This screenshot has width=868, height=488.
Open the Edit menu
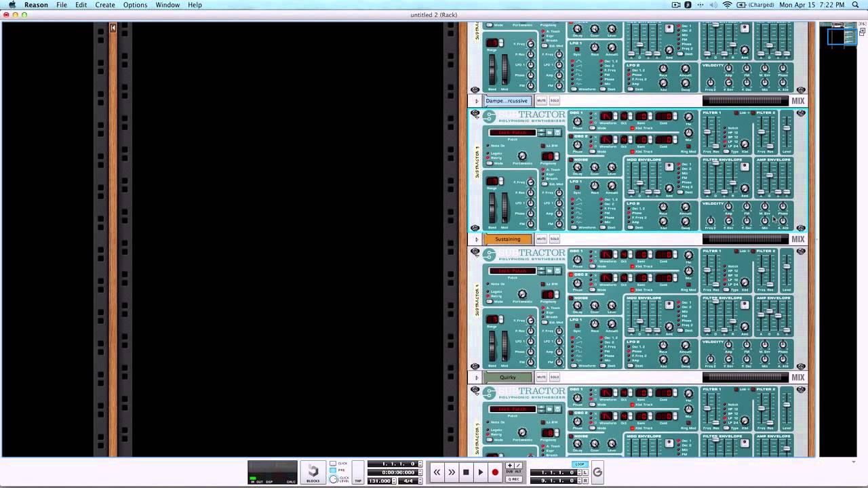(81, 5)
